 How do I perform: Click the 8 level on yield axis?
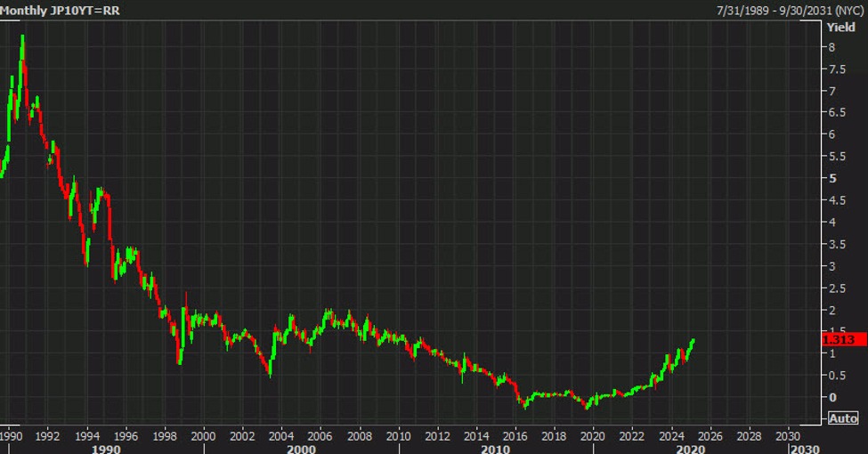(x=830, y=47)
